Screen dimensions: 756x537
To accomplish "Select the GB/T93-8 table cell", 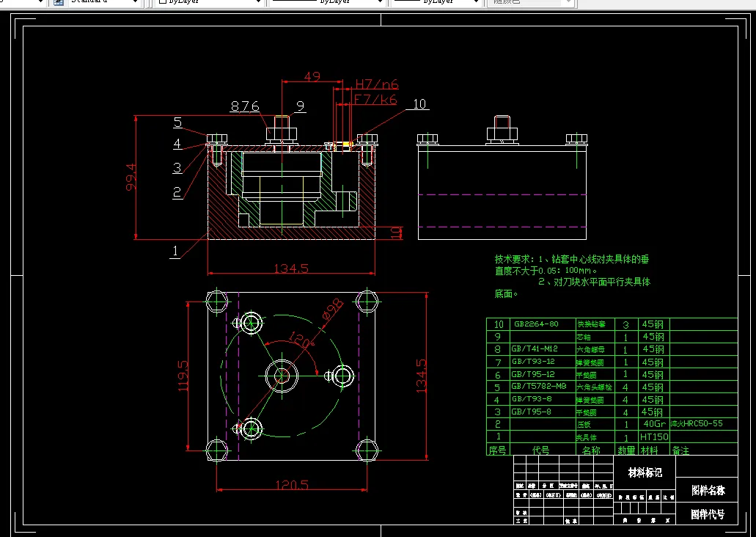I will (x=532, y=399).
